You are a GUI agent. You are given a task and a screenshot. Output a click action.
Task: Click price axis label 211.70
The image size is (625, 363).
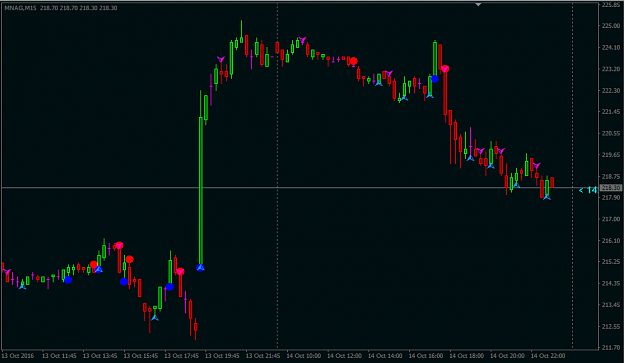coord(611,347)
